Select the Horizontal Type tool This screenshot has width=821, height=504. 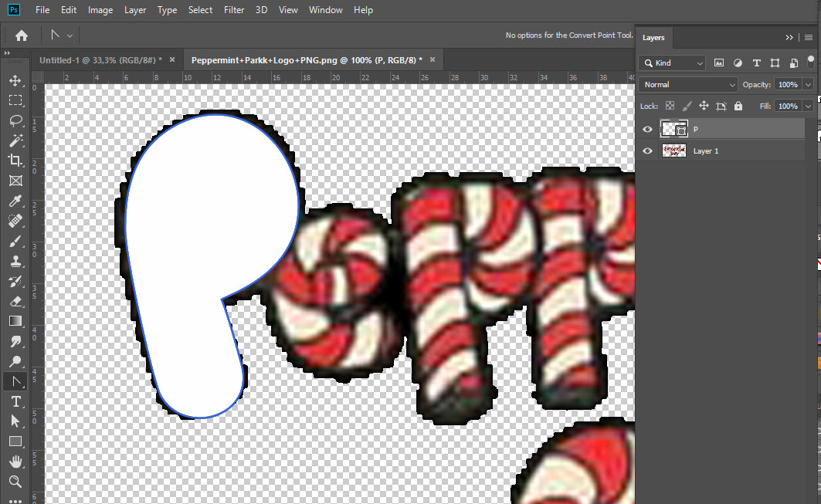[x=15, y=401]
